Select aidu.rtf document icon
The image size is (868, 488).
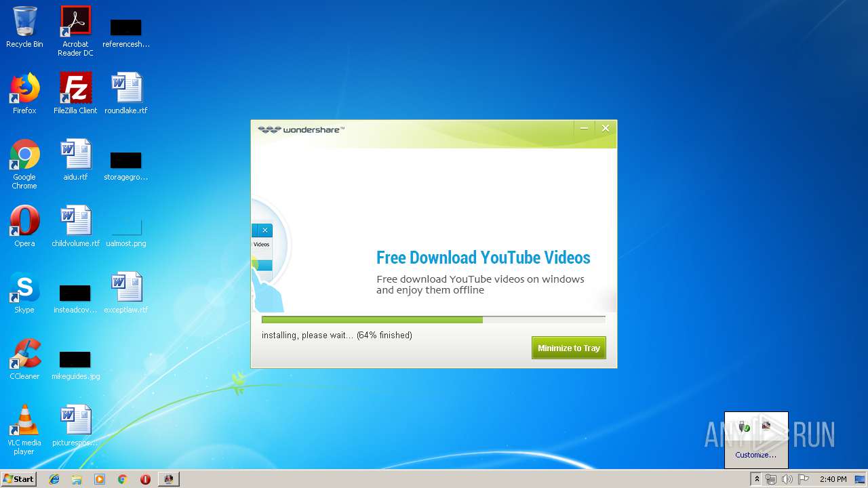coord(75,160)
